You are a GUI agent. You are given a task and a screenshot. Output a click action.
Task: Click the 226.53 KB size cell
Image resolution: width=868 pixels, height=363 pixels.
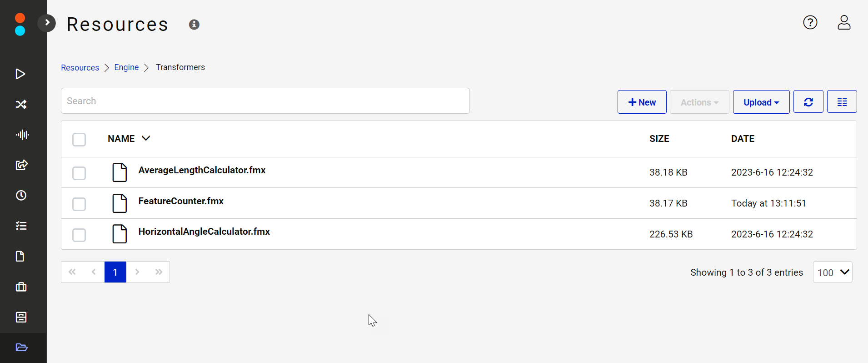coord(671,234)
